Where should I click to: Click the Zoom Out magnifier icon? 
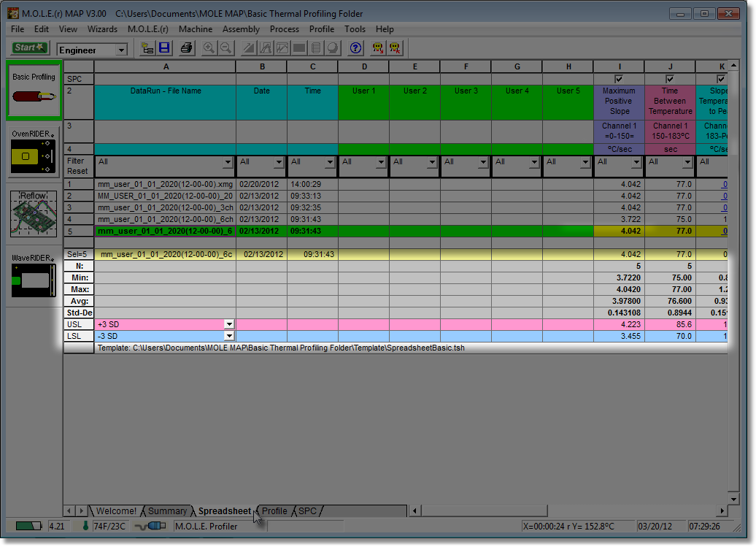[x=225, y=48]
